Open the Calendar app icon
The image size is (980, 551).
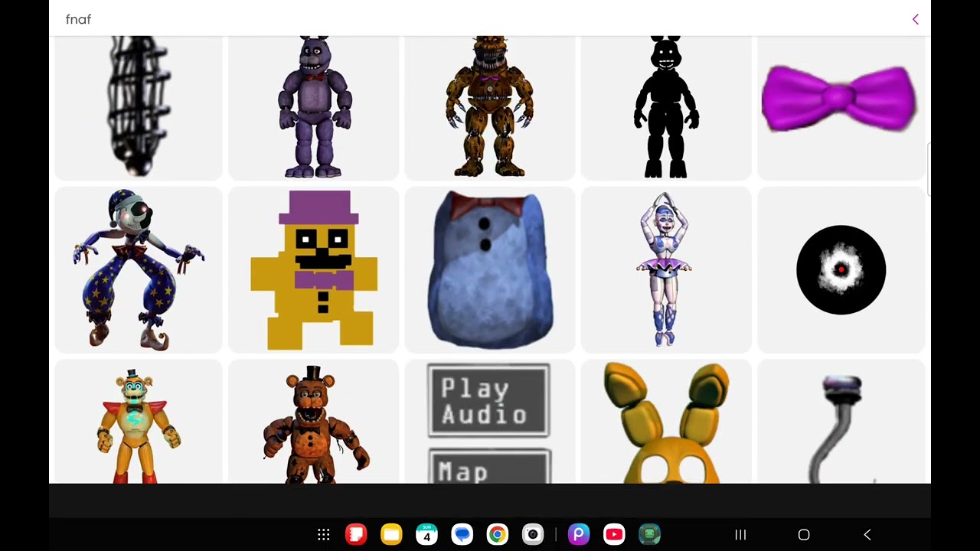[426, 534]
